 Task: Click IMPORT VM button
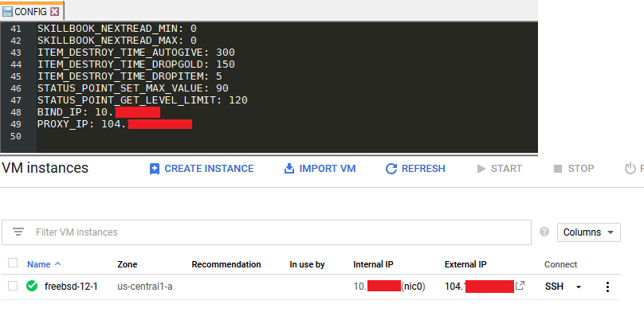320,169
